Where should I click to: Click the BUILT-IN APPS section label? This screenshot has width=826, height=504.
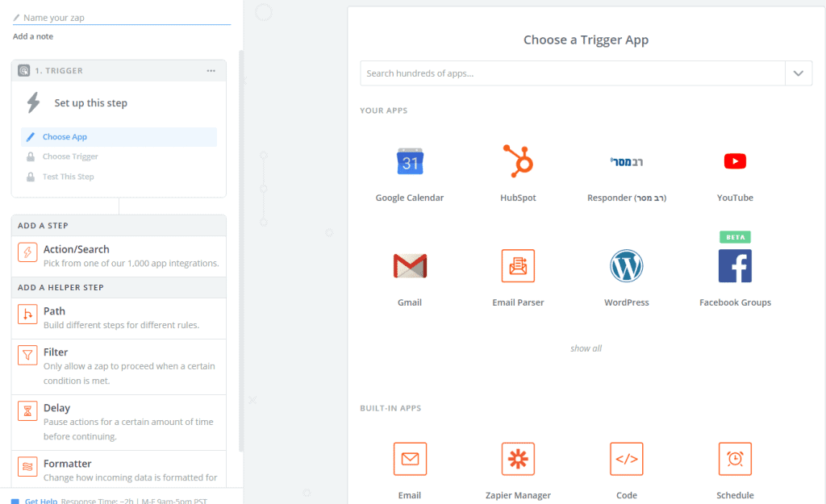[x=390, y=408]
